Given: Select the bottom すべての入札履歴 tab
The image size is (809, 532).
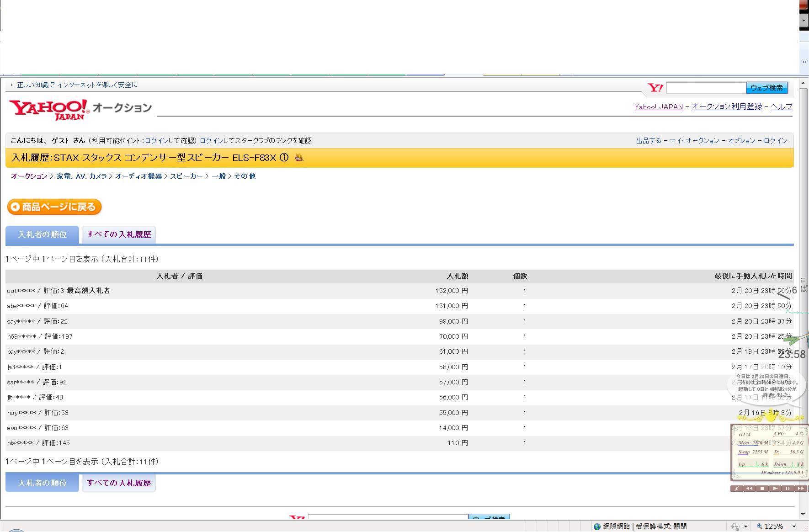Looking at the screenshot, I should click(119, 483).
